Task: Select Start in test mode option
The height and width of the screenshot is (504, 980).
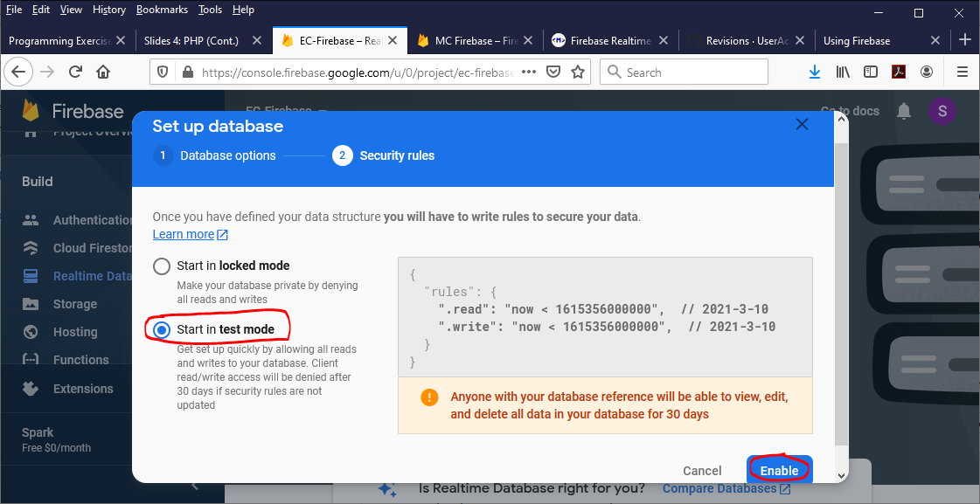Action: click(162, 329)
